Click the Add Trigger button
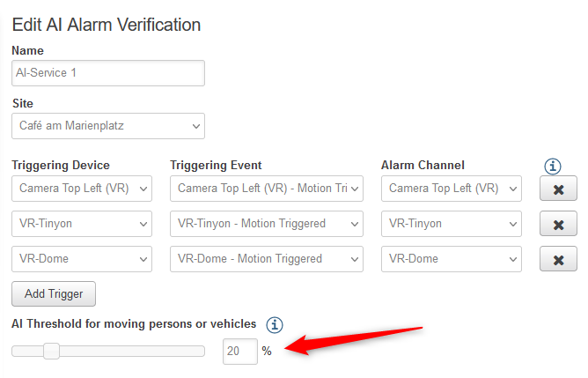 coord(54,293)
